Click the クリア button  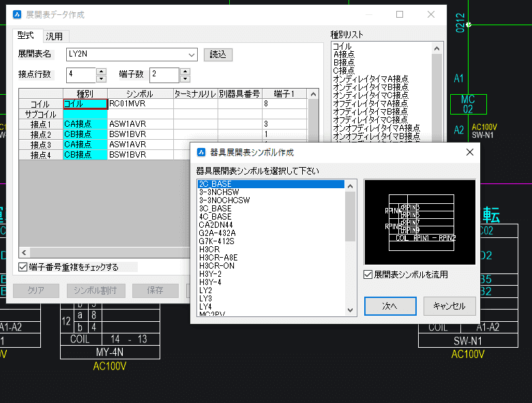pos(36,290)
